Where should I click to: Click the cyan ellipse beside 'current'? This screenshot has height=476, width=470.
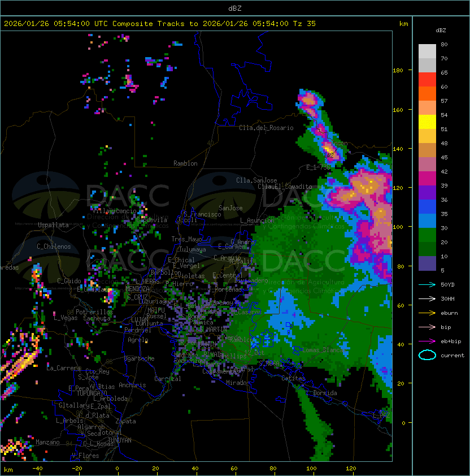click(427, 355)
